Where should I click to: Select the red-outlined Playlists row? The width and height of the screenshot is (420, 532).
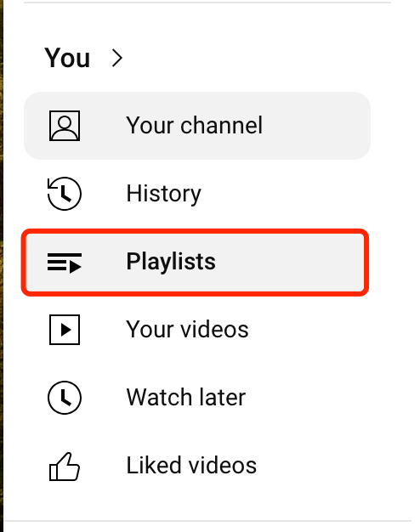(195, 263)
